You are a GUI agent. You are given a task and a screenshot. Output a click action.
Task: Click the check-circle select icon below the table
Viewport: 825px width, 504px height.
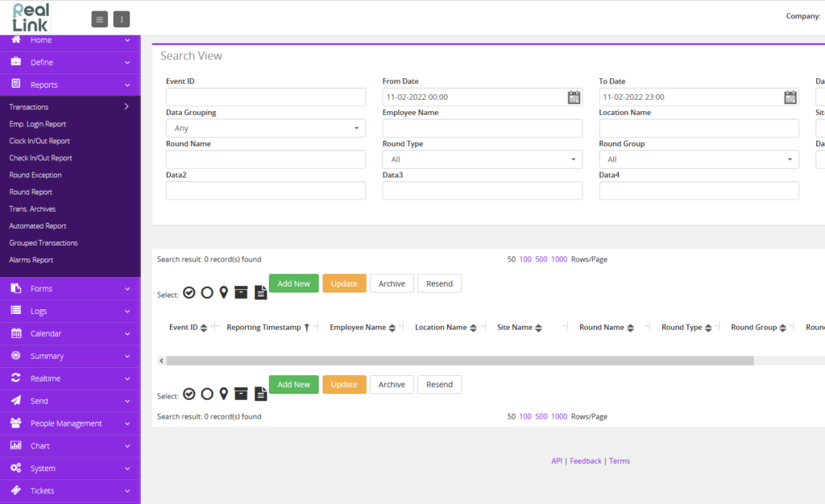(189, 394)
